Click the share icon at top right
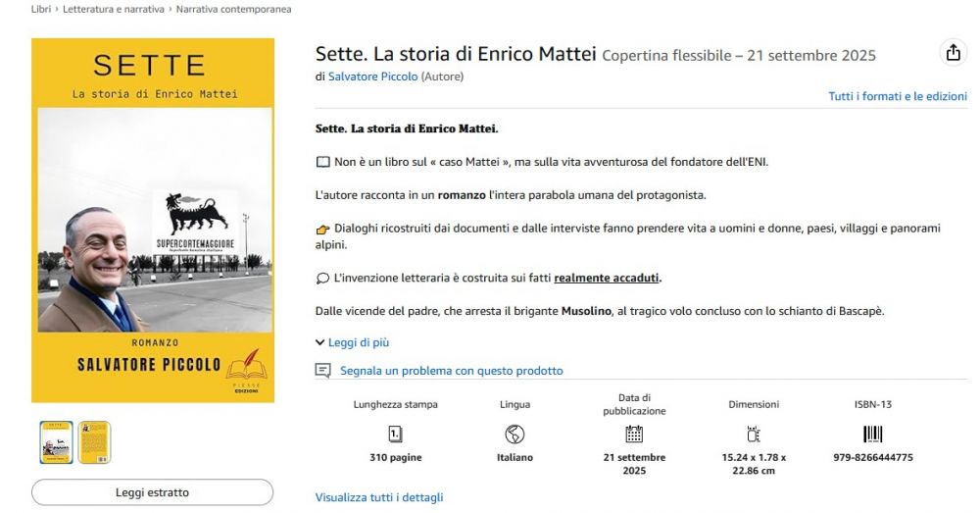The image size is (980, 513). (953, 54)
